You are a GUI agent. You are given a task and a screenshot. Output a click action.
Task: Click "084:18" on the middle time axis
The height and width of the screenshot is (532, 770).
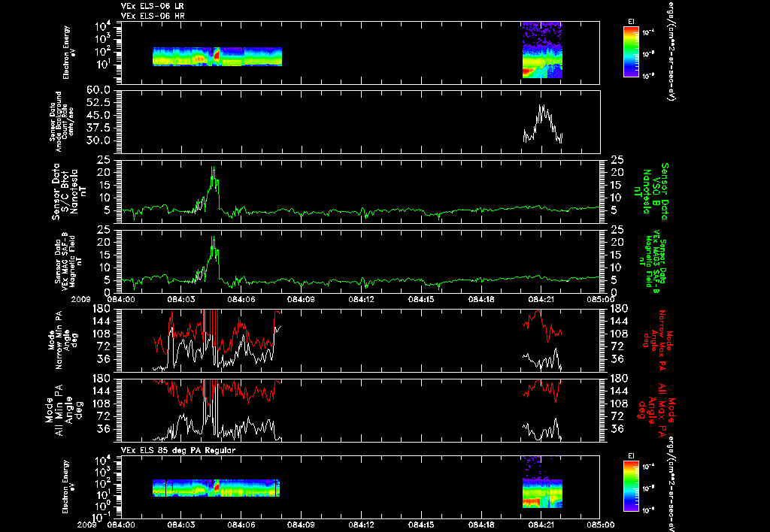tap(482, 299)
